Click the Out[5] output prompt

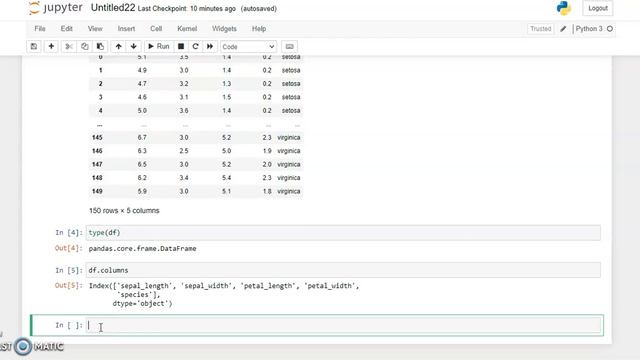pyautogui.click(x=69, y=285)
